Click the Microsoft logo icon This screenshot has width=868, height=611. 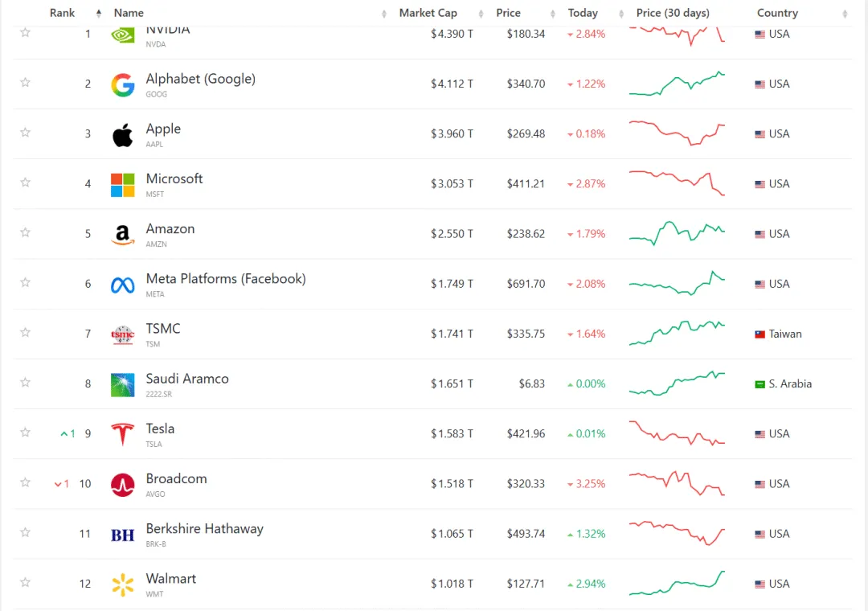[x=123, y=184]
